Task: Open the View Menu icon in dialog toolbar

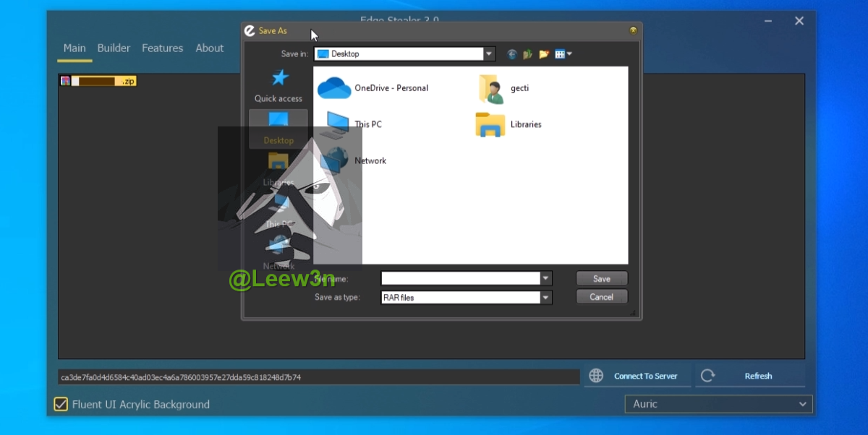Action: coord(563,54)
